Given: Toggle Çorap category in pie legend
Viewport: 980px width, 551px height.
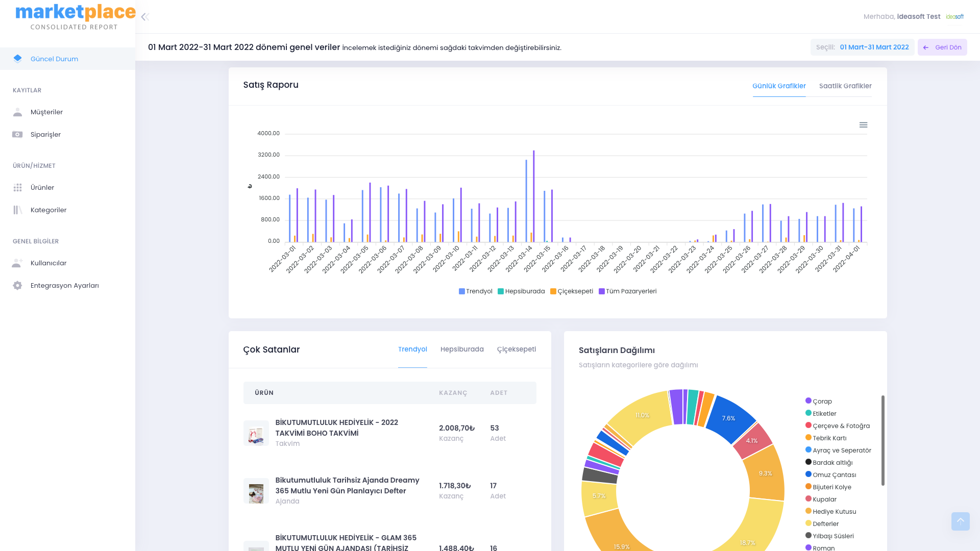Looking at the screenshot, I should coord(819,401).
